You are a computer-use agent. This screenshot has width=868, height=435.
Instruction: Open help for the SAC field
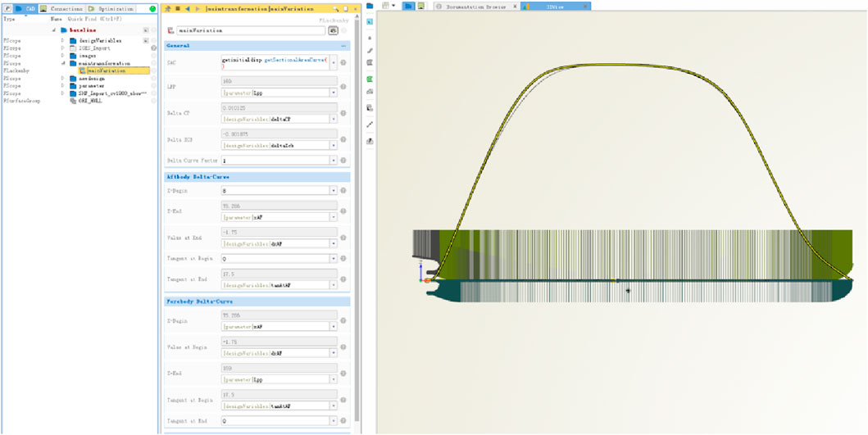[x=343, y=62]
